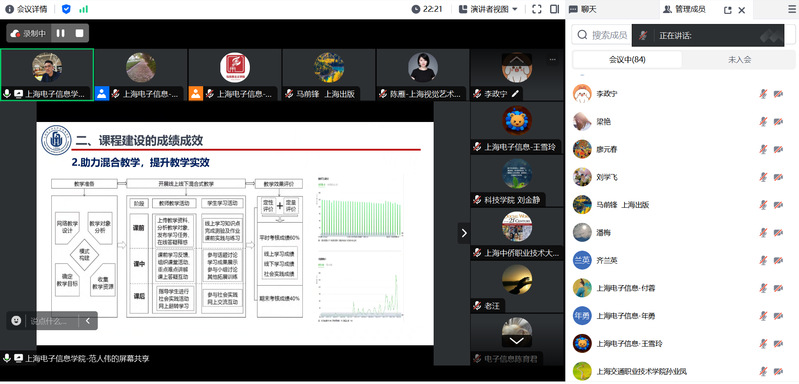Select the 会议中(84) tab
Viewport: 799px width, 384px height.
coord(627,60)
